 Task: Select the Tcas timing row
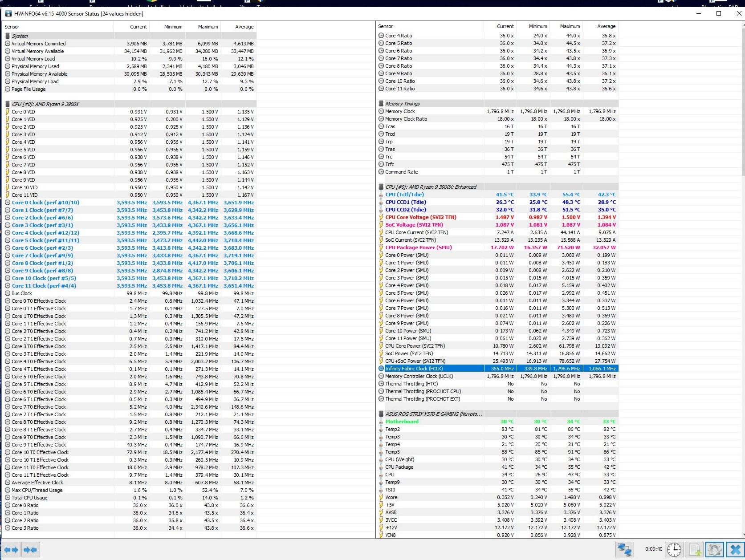pyautogui.click(x=497, y=126)
